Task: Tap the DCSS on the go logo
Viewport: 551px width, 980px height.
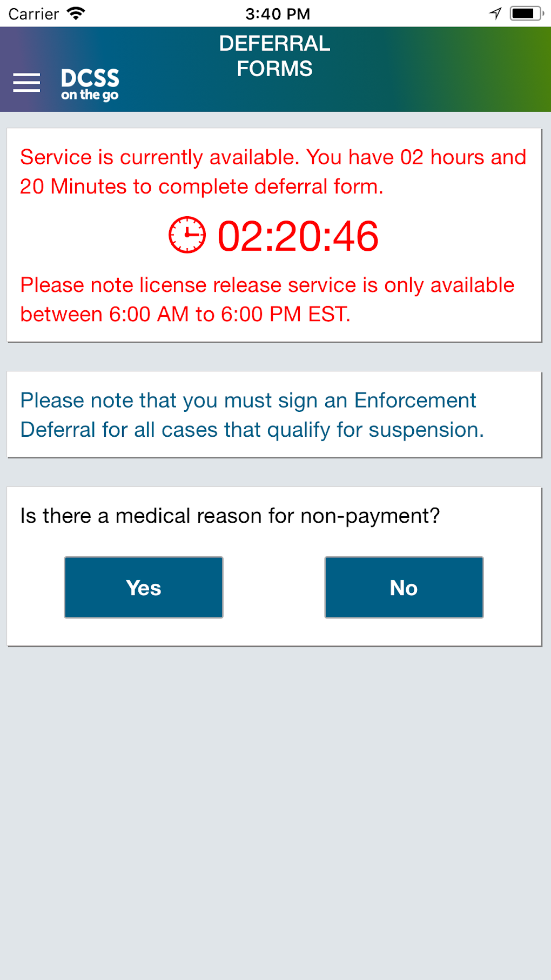Action: click(x=90, y=84)
